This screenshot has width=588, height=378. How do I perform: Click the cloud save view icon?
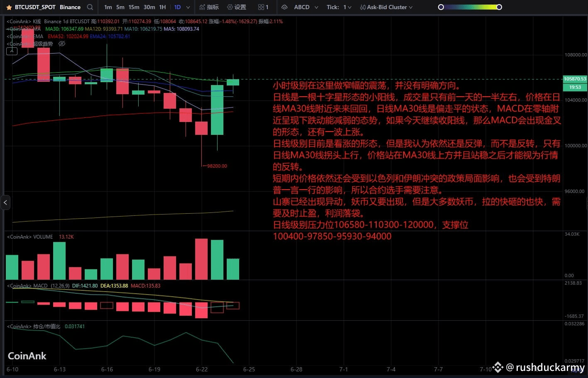click(284, 7)
